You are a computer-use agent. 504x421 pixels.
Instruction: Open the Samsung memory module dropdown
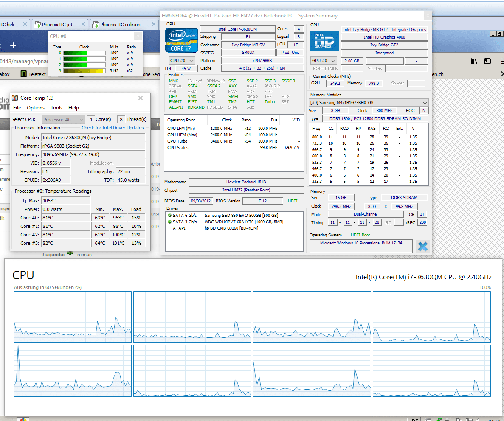(x=369, y=103)
